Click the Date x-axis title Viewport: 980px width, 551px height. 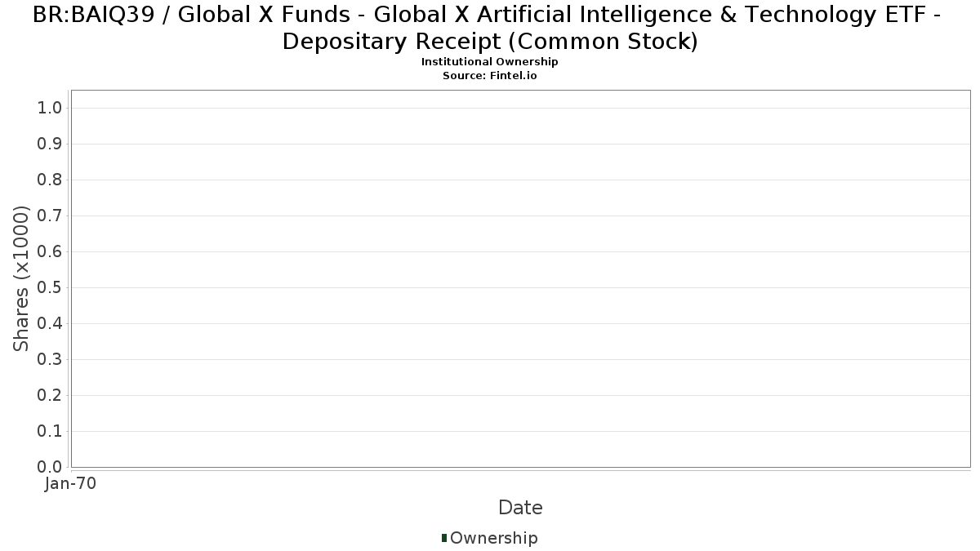click(x=520, y=508)
